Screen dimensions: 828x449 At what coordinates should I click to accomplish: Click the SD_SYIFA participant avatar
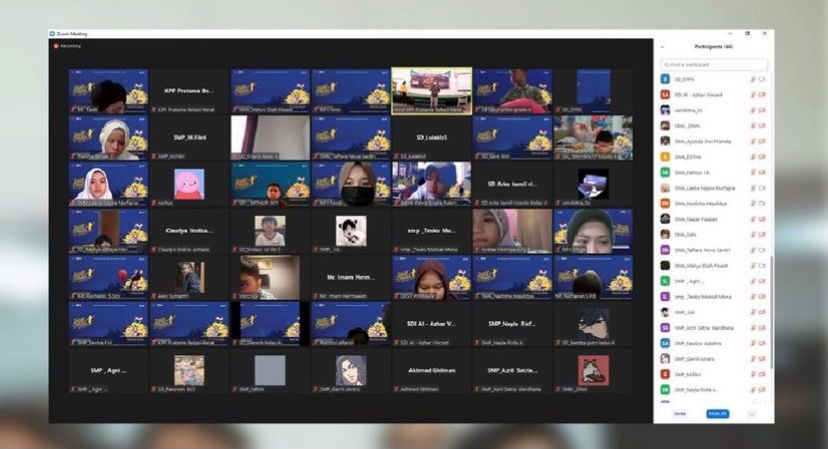point(665,79)
